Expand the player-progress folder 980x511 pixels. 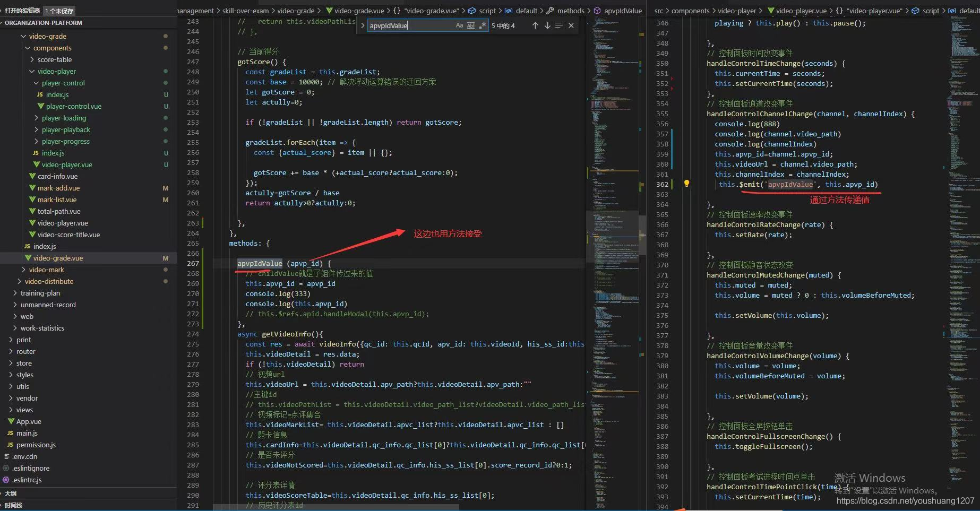coord(36,141)
